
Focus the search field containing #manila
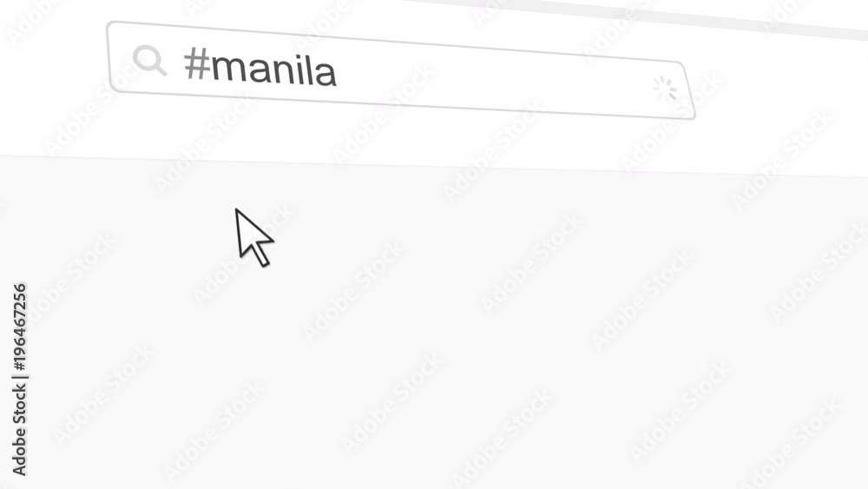coord(401,69)
